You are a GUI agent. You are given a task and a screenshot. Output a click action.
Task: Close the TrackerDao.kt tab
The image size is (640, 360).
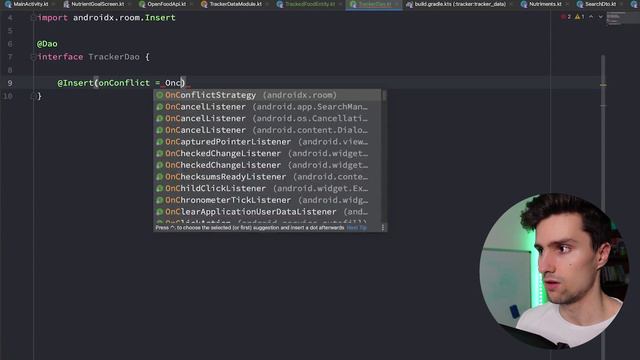(396, 4)
